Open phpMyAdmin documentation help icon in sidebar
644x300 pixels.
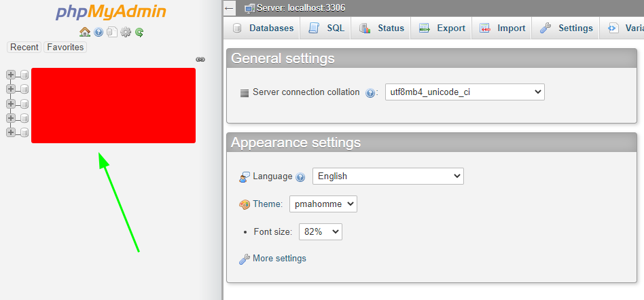coord(99,32)
